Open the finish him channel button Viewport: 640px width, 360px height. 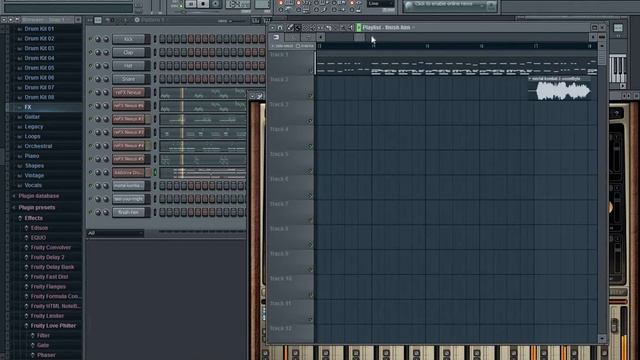point(129,212)
